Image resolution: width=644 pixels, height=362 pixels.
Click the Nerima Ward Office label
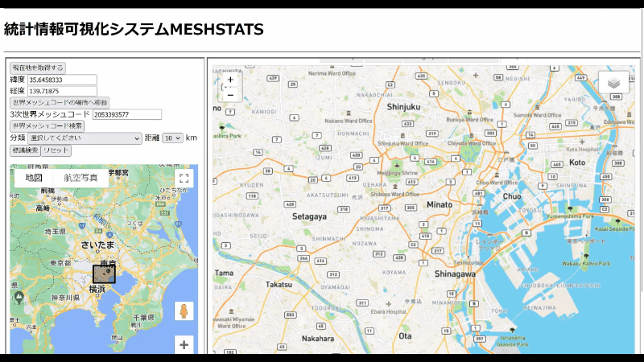332,73
